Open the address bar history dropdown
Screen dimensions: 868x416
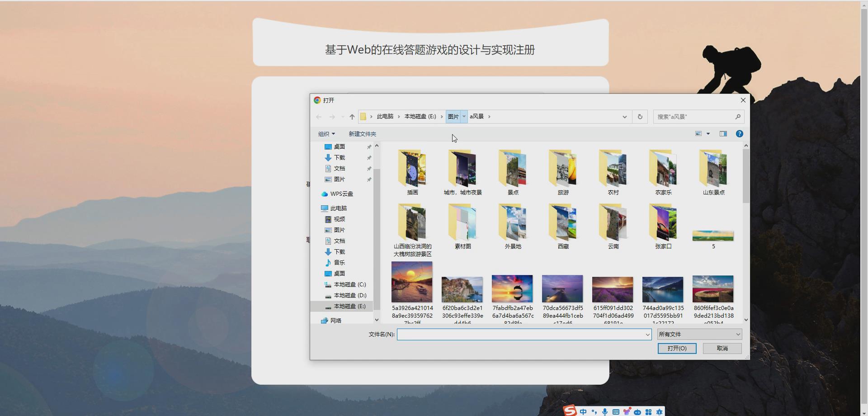625,117
